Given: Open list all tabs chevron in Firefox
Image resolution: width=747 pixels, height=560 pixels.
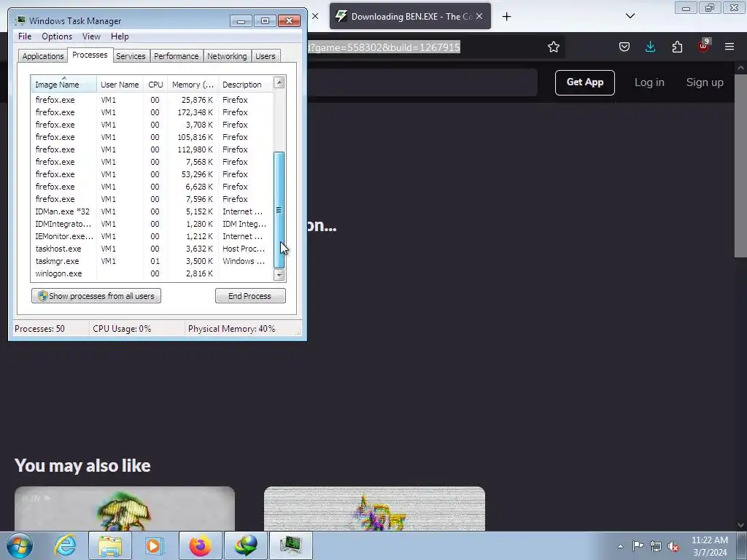Looking at the screenshot, I should (630, 16).
